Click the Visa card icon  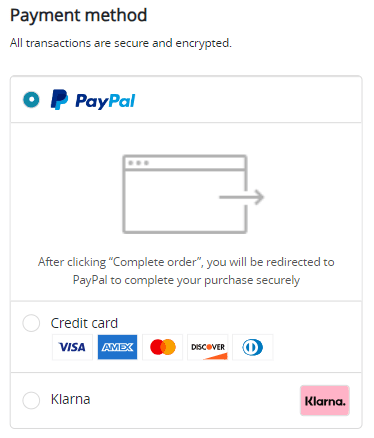[x=72, y=347]
